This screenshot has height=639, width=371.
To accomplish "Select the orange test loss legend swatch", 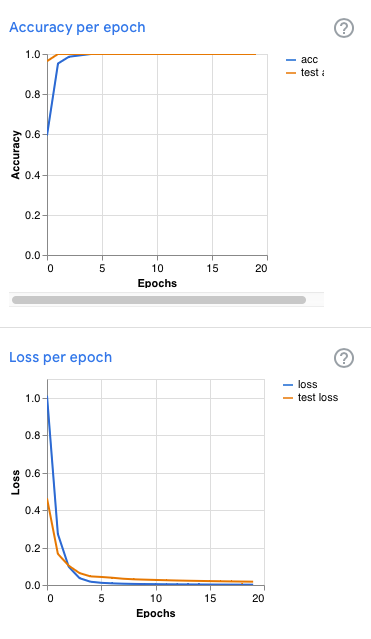I will (288, 398).
